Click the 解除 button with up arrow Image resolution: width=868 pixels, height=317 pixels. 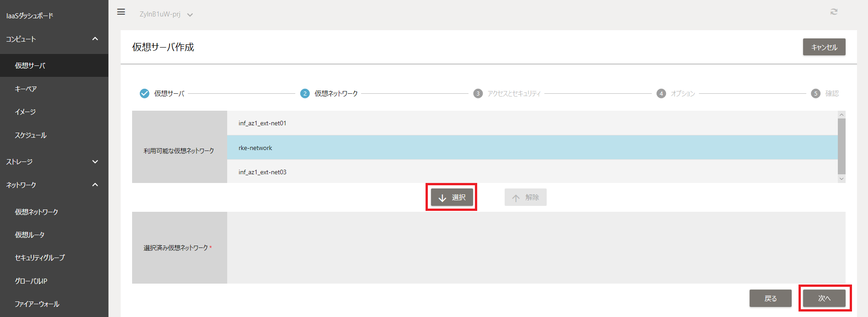click(526, 197)
